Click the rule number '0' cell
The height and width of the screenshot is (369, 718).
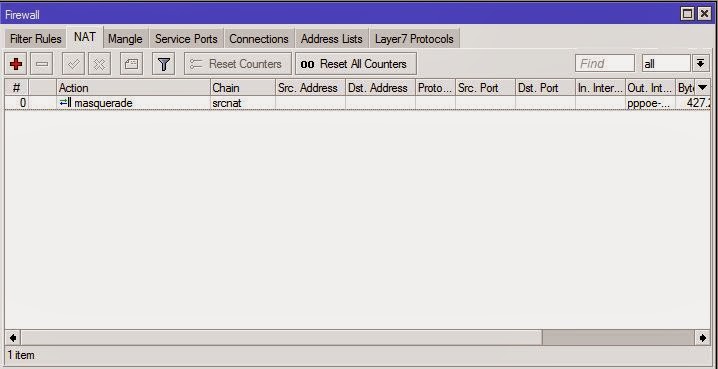tap(16, 103)
